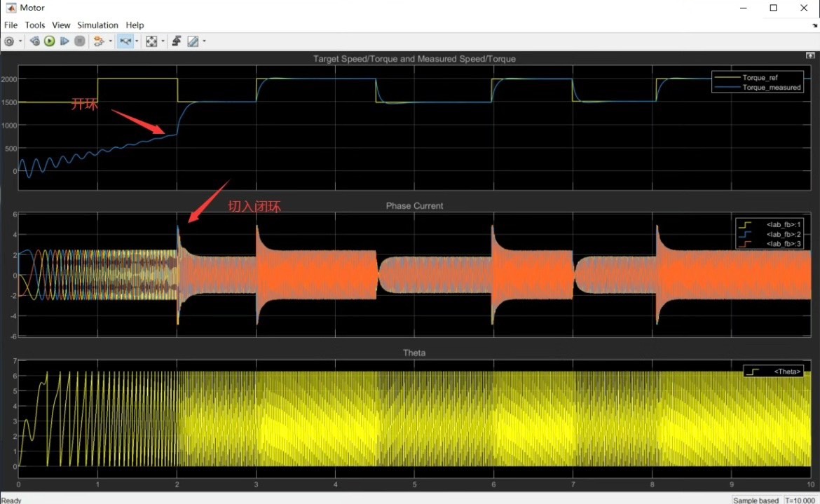Click the Phase Current plot title
The width and height of the screenshot is (820, 504).
click(x=414, y=206)
